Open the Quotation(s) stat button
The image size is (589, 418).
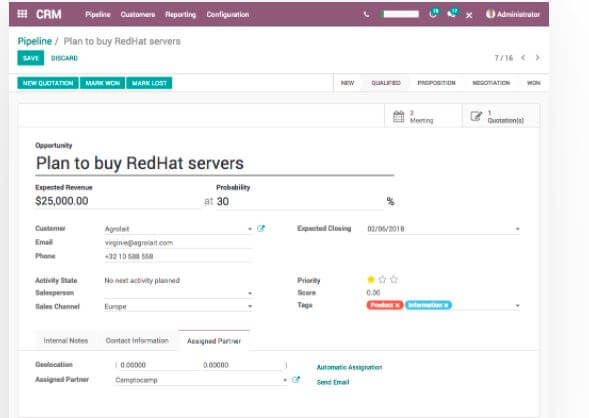(501, 116)
